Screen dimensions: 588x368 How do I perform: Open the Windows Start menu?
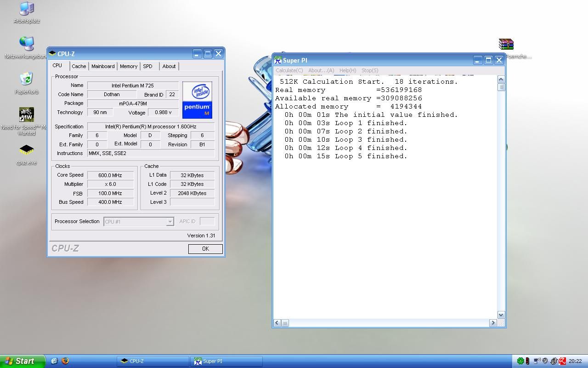click(23, 361)
